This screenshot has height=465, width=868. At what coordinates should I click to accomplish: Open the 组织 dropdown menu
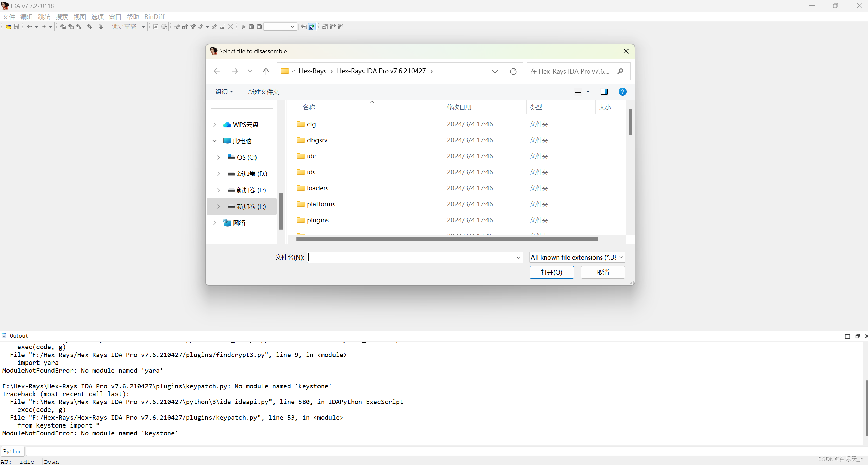click(x=224, y=92)
